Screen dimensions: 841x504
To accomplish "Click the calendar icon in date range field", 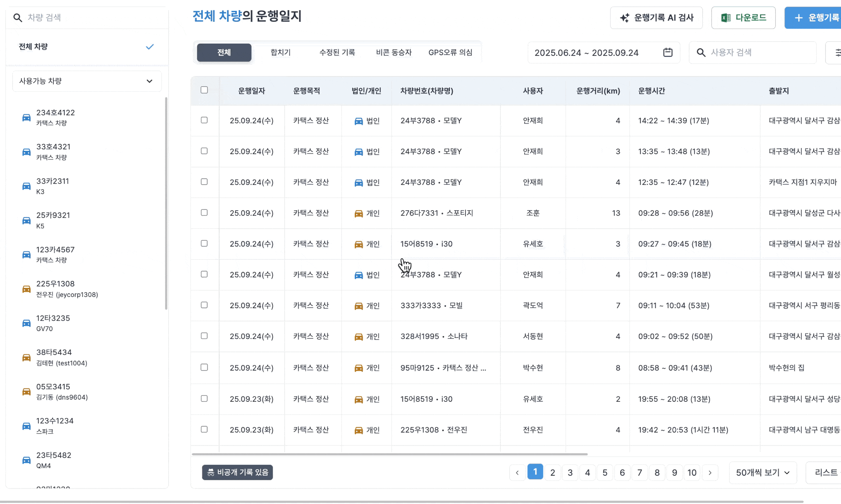I will point(668,53).
